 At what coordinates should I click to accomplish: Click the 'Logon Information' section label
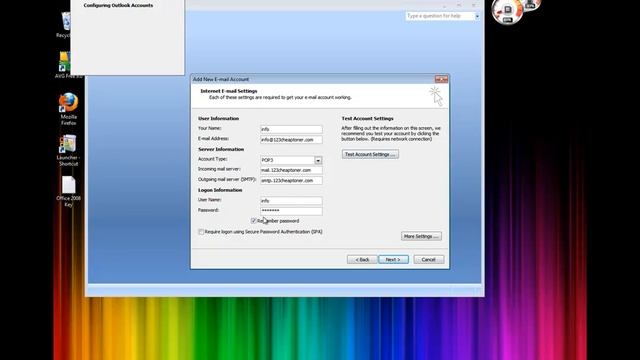click(x=220, y=190)
